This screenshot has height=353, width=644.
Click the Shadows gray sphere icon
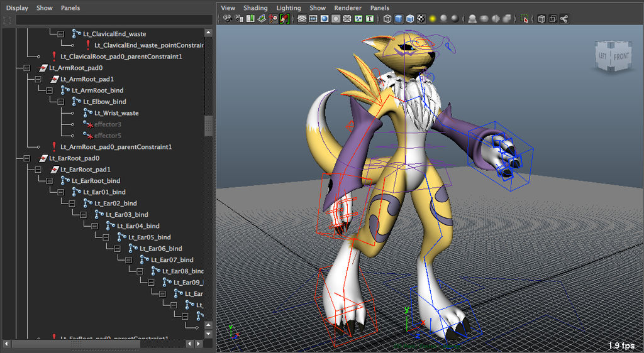(443, 18)
